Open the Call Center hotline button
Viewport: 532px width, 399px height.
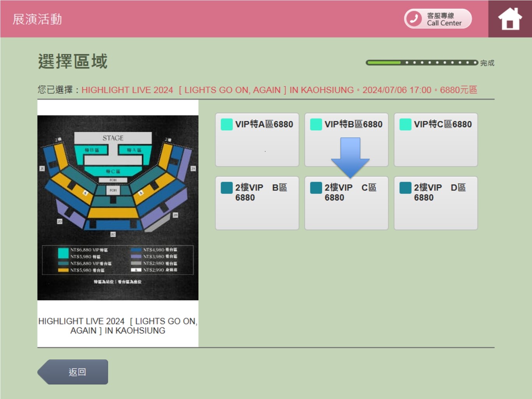438,19
